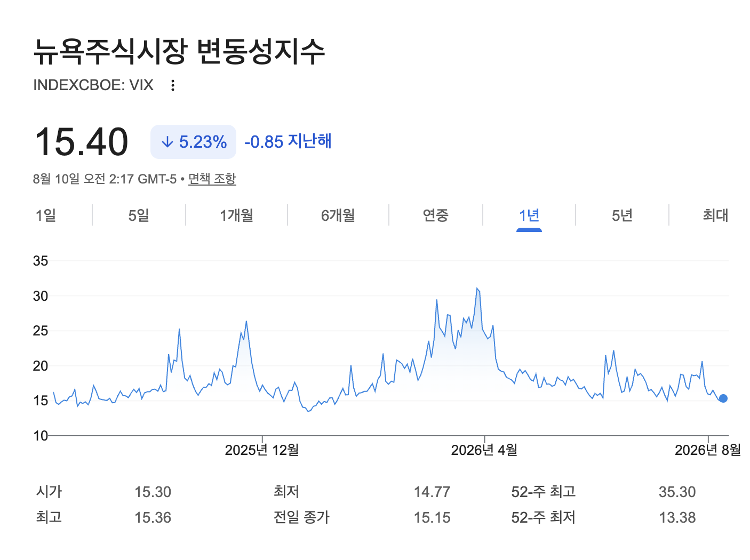The width and height of the screenshot is (750, 560).
Task: Click the timestamp 8월 10일 오전 2:17 GMT-5
Action: 105,179
